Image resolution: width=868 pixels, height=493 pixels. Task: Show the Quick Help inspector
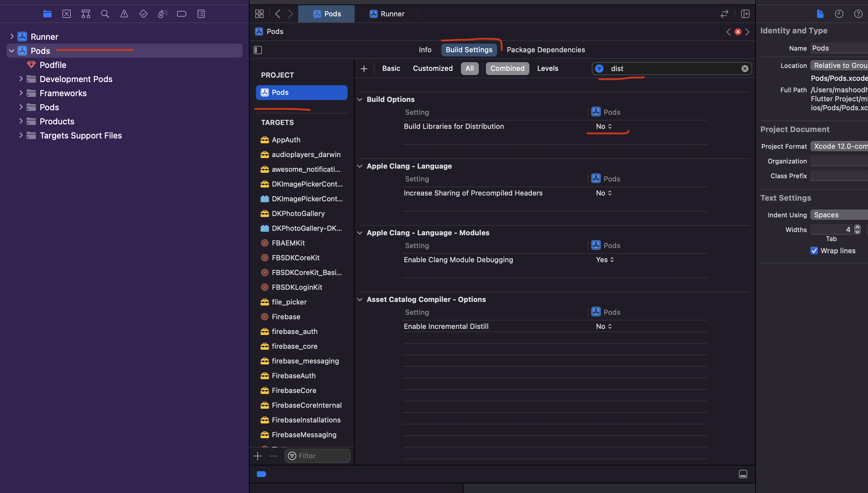858,14
